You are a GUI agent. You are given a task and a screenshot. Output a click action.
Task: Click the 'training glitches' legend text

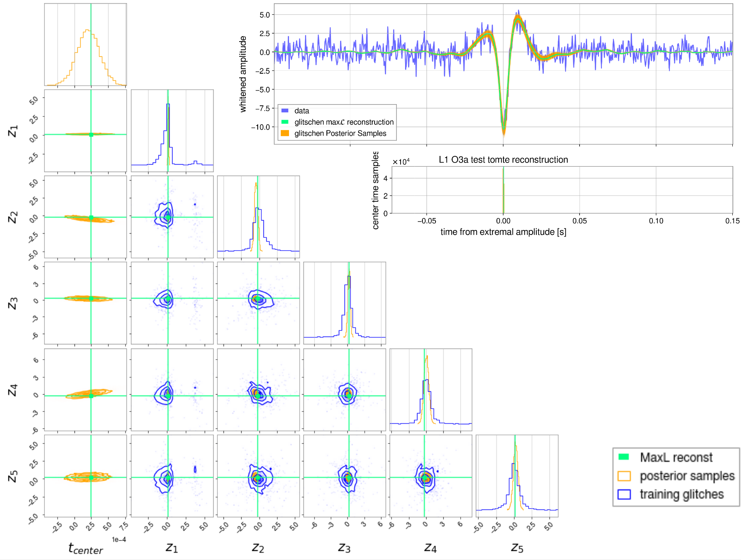point(682,494)
